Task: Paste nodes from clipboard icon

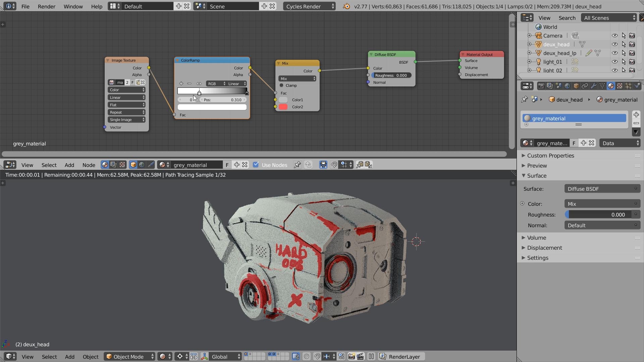Action: click(x=368, y=165)
